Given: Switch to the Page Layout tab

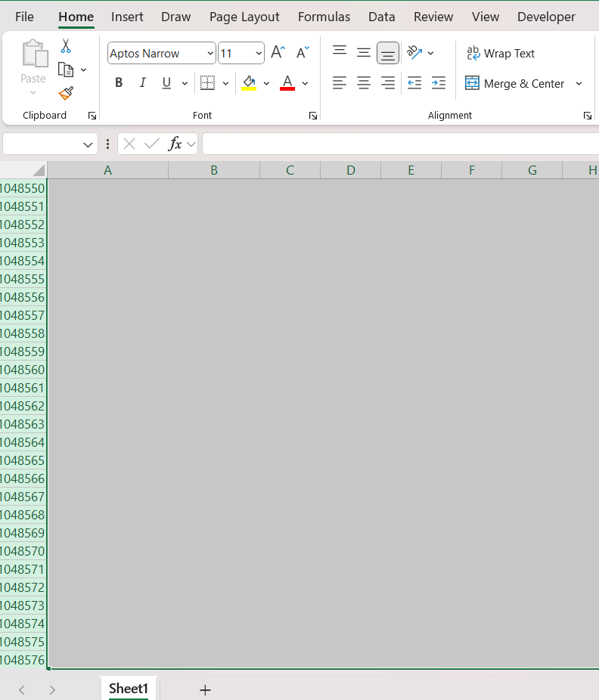Looking at the screenshot, I should pyautogui.click(x=244, y=17).
